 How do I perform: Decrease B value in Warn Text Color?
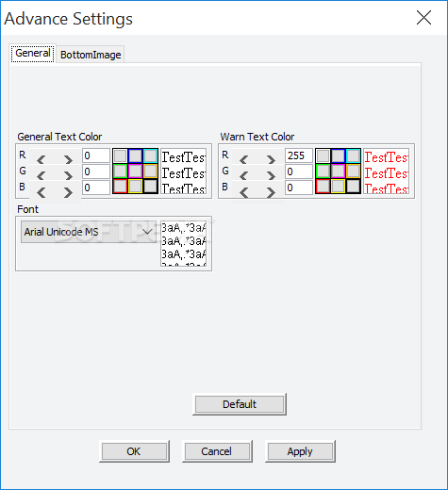tap(244, 192)
